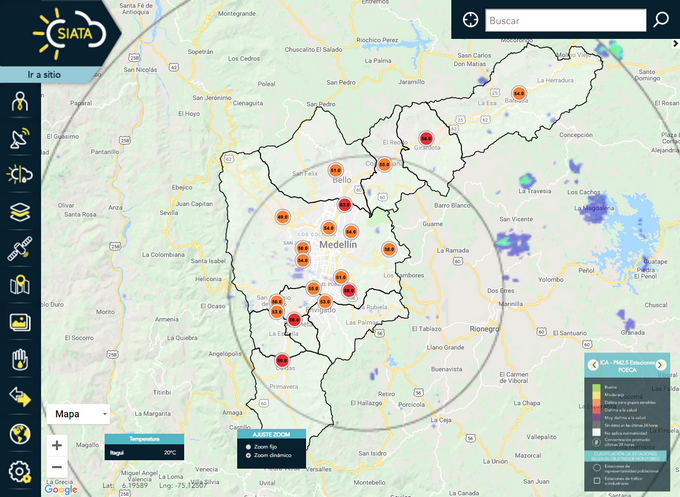Open the settings gear icon
The height and width of the screenshot is (497, 680).
click(20, 471)
